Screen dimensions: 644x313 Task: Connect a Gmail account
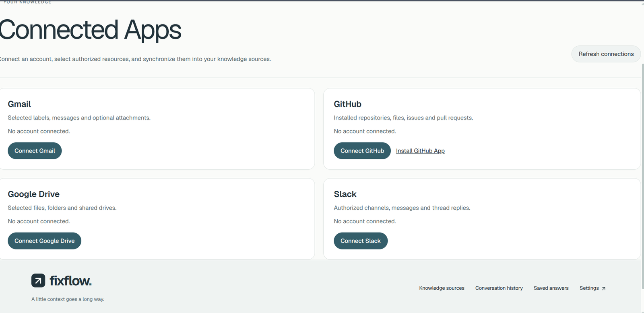(35, 151)
